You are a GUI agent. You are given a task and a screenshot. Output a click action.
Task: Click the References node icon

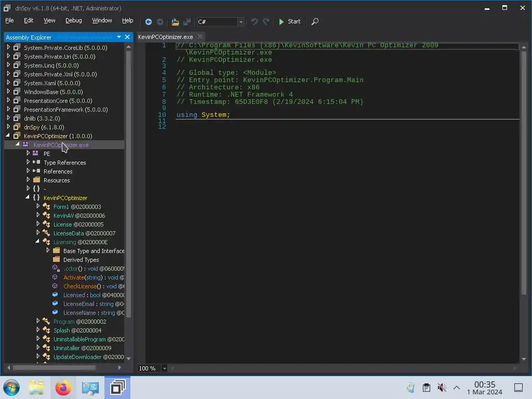pos(36,171)
